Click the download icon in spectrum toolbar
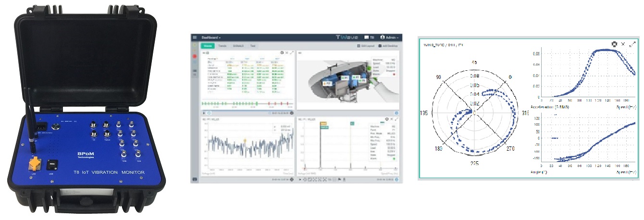This screenshot has width=644, height=220. pos(344,180)
